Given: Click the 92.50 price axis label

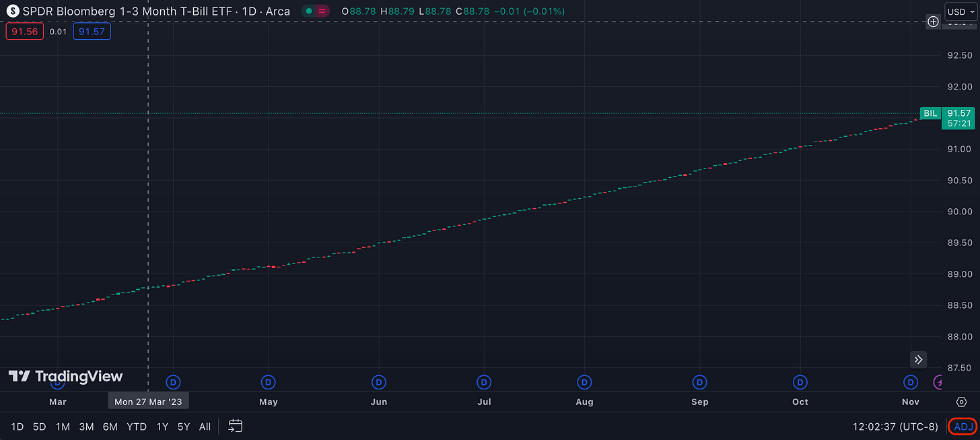Looking at the screenshot, I should tap(959, 55).
